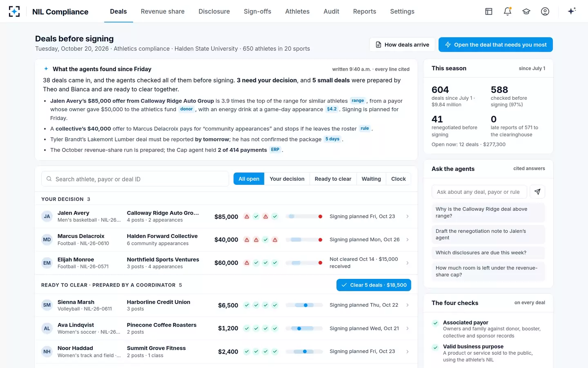Click the Ask about any deal input

tap(479, 192)
